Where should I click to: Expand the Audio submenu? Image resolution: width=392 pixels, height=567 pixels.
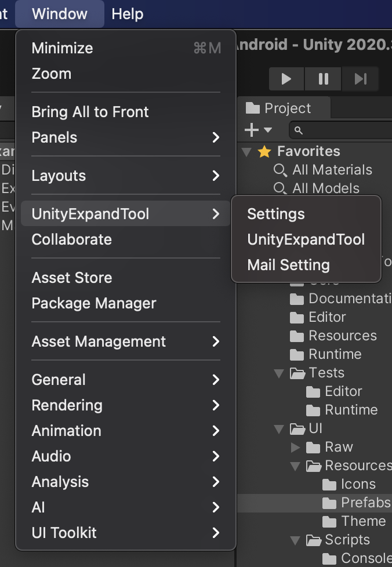126,456
